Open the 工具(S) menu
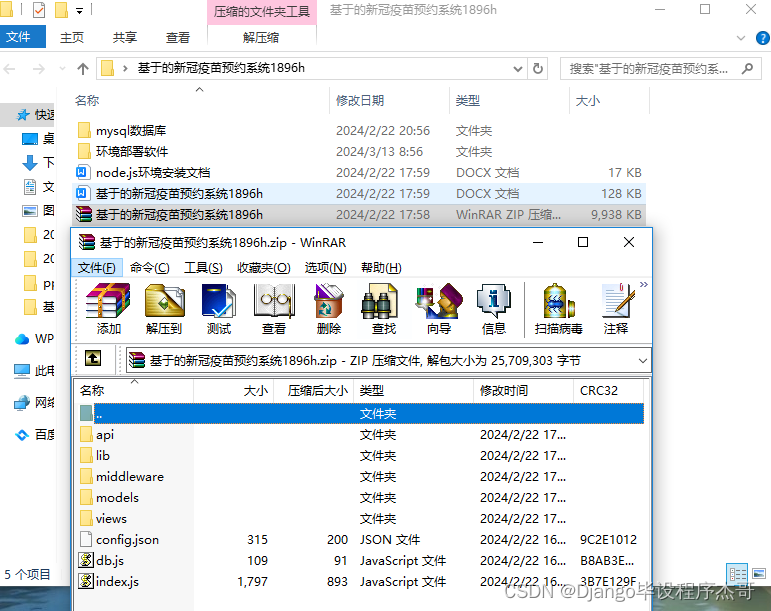771x611 pixels. coord(203,268)
